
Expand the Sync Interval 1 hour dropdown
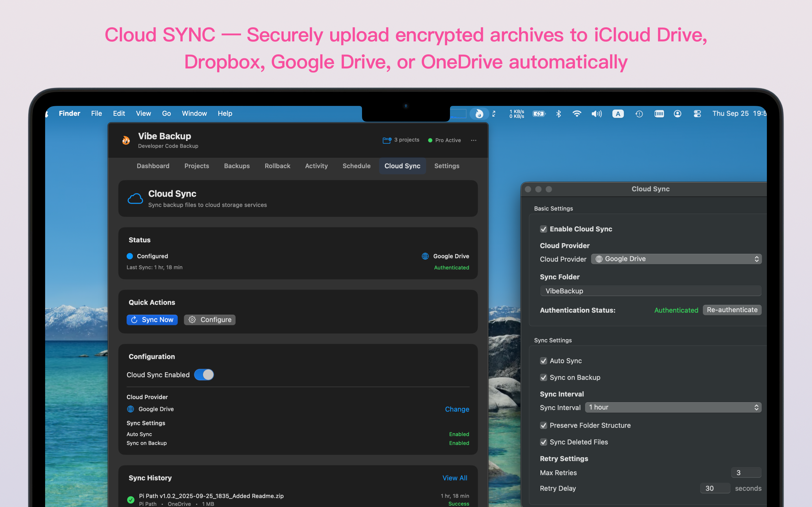pyautogui.click(x=673, y=407)
